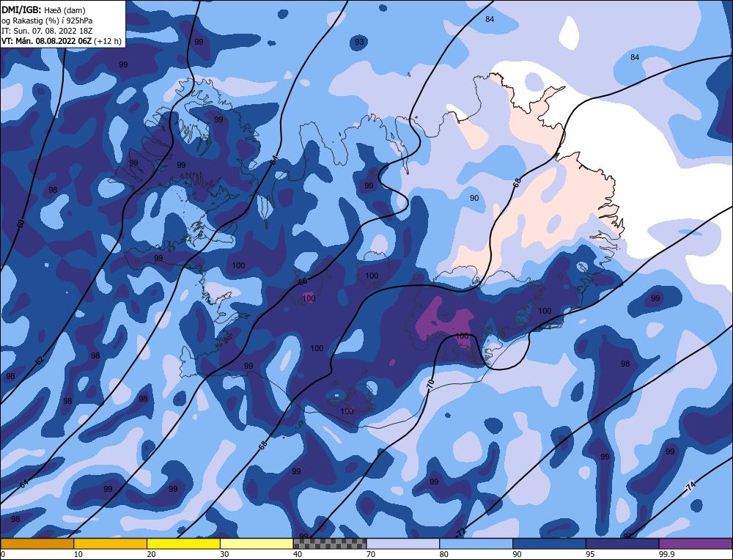Click the orange 10–20 legend swatch
Screen dimensions: 733x560
(111, 544)
